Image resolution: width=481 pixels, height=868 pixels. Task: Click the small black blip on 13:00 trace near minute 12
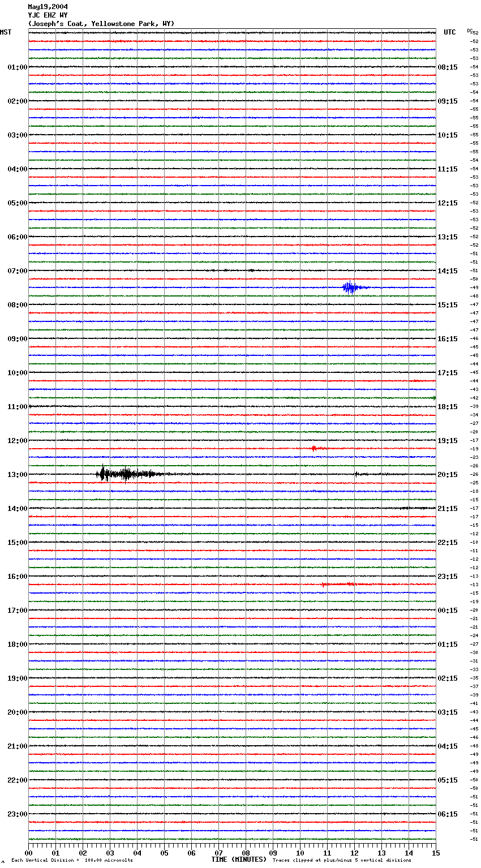coord(357,474)
